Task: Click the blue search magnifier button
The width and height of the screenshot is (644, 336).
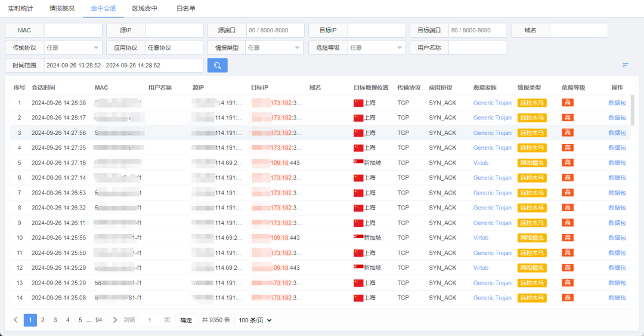Action: click(217, 66)
